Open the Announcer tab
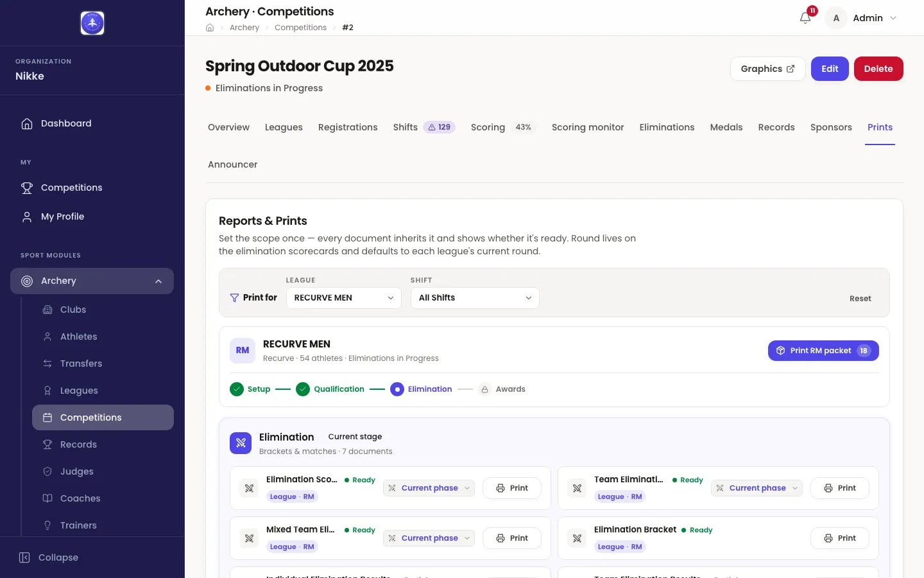924x578 pixels. point(232,164)
